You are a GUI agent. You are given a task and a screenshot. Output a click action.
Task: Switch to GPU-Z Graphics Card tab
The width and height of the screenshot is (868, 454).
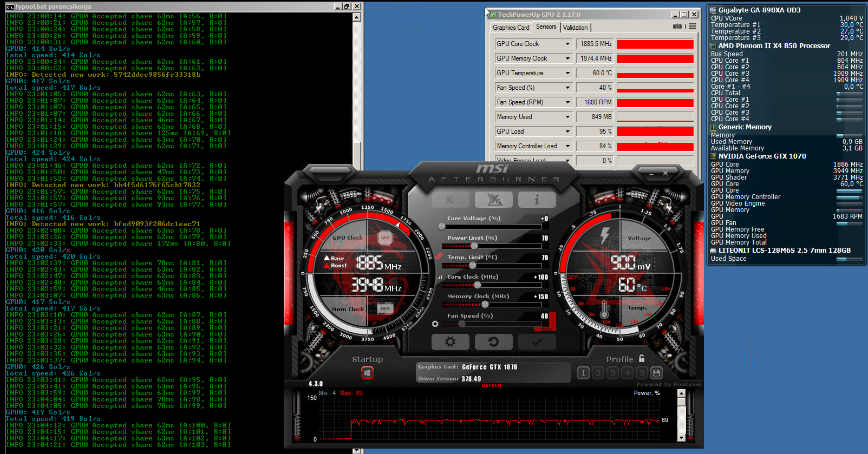511,28
